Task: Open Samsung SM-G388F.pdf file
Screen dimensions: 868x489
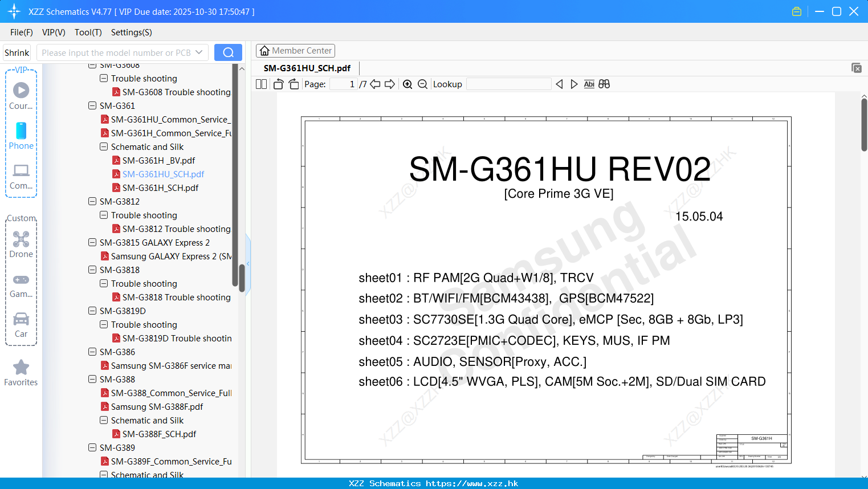Action: [x=152, y=406]
